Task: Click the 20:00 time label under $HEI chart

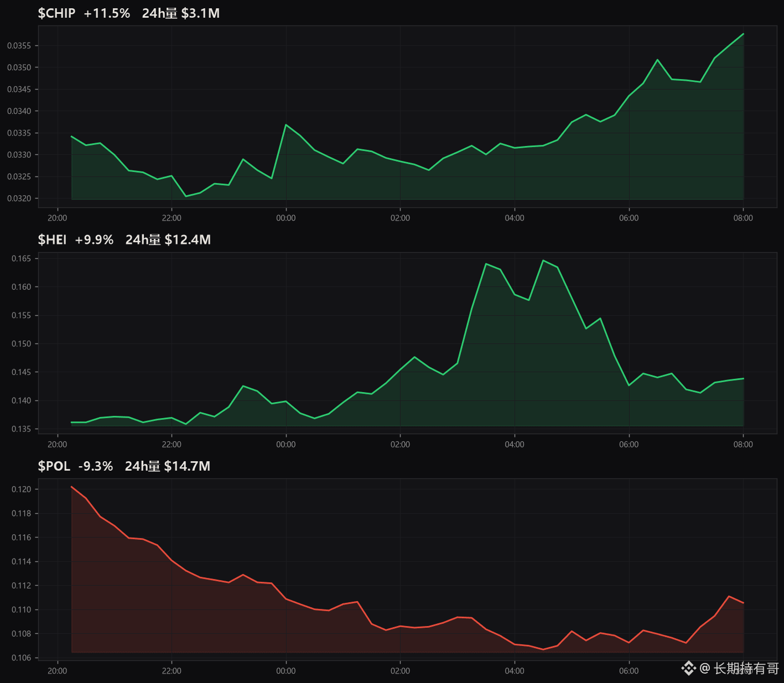Action: pyautogui.click(x=58, y=445)
